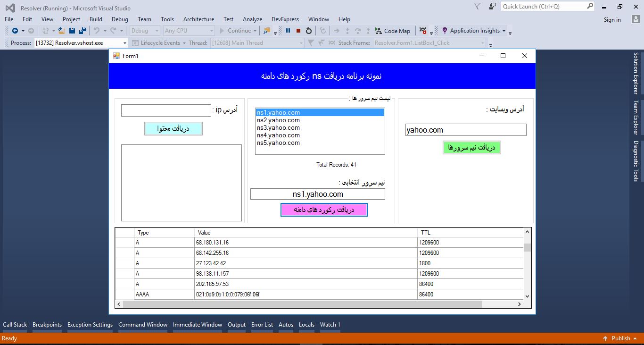Restart the app with the circular restart icon

(x=309, y=30)
